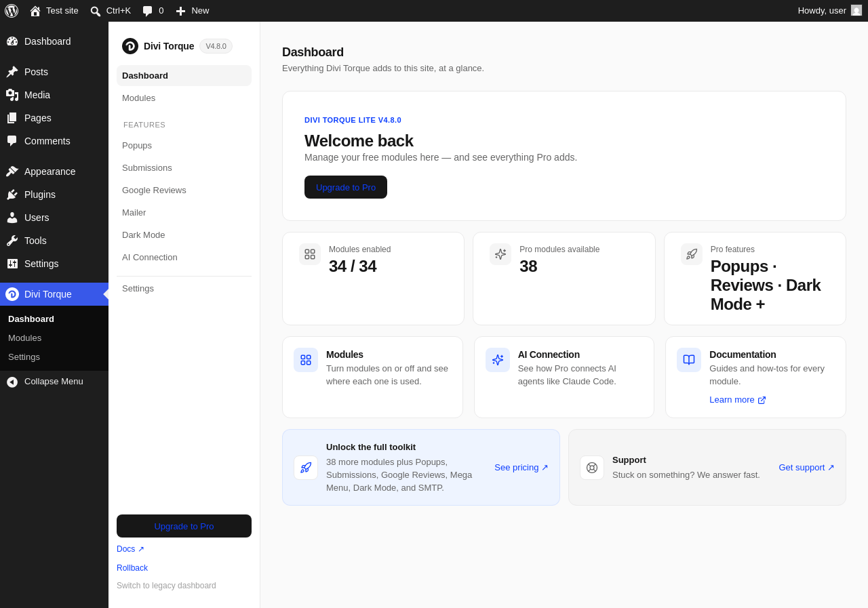Click the Modules enabled grid icon
The width and height of the screenshot is (868, 608).
tap(310, 254)
